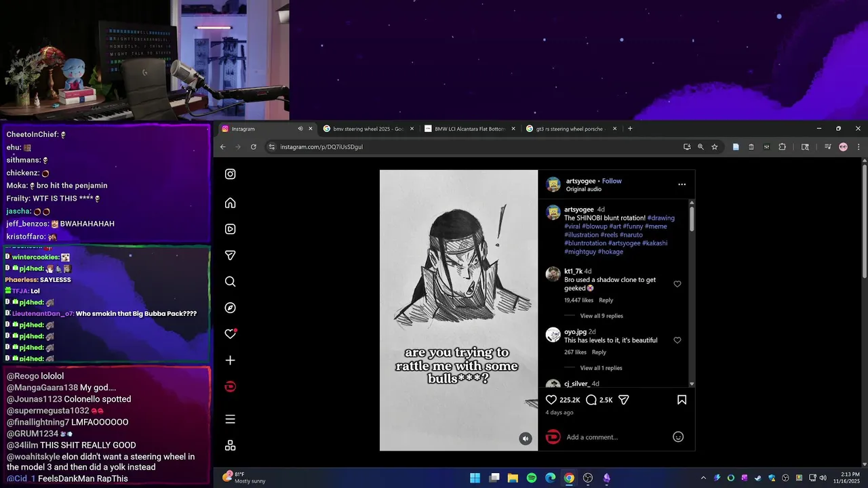This screenshot has width=868, height=488.
Task: Open the post's three-dot options menu
Action: pyautogui.click(x=682, y=184)
